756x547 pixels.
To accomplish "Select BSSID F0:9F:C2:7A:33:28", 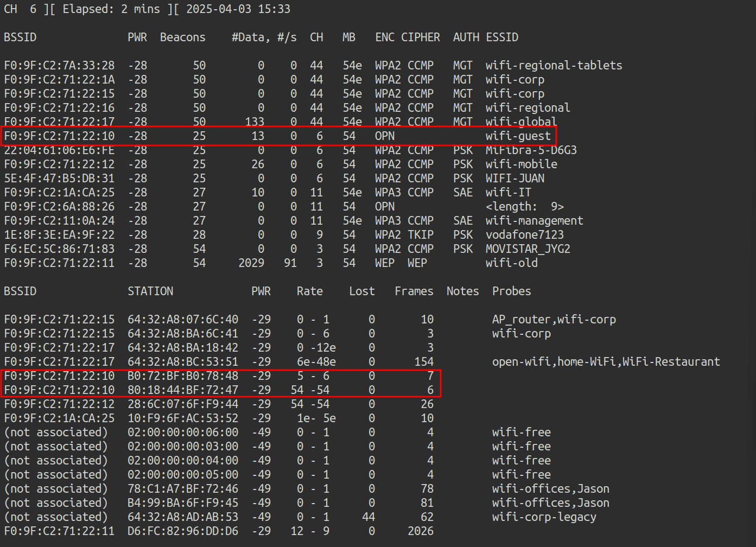I will tap(59, 66).
